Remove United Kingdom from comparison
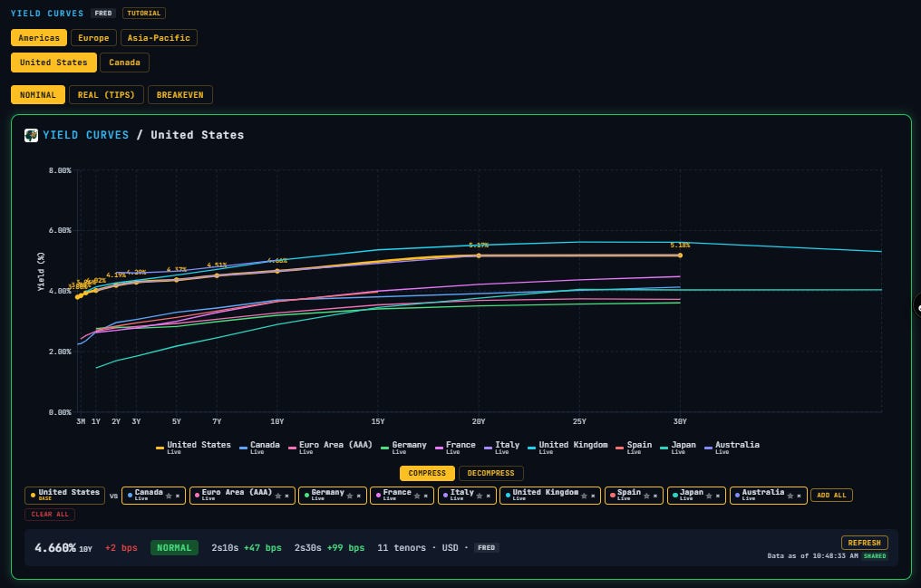This screenshot has width=921, height=588. pos(593,496)
